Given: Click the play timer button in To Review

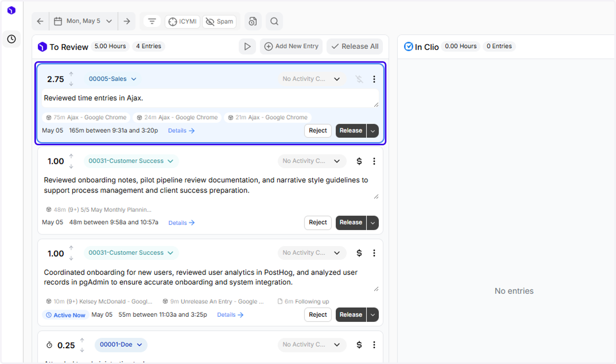Looking at the screenshot, I should click(x=247, y=46).
